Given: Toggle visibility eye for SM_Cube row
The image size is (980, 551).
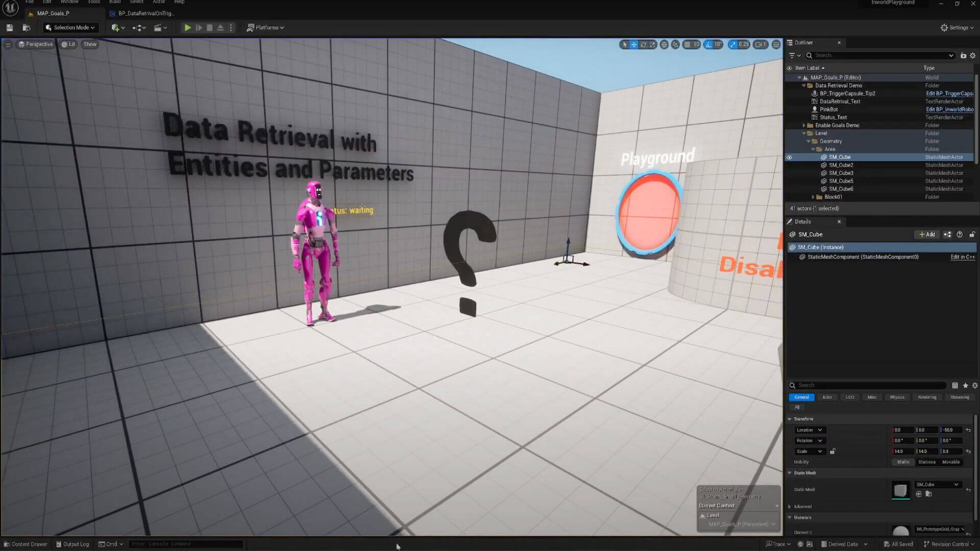Looking at the screenshot, I should [x=789, y=157].
